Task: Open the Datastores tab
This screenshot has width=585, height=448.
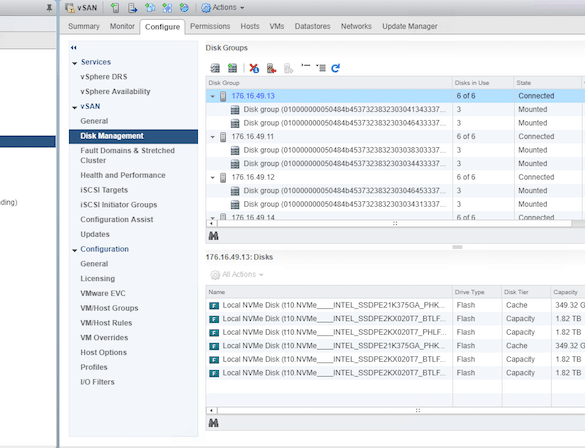Action: coord(313,26)
